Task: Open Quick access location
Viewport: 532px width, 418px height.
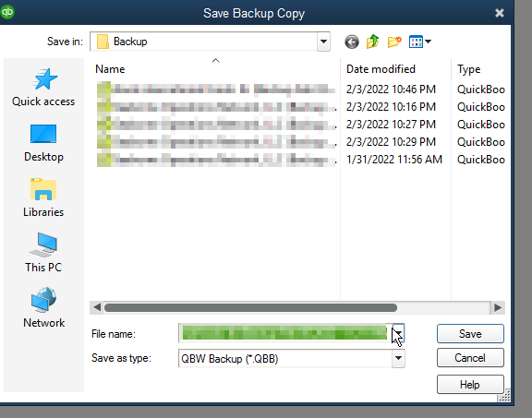Action: pyautogui.click(x=43, y=88)
